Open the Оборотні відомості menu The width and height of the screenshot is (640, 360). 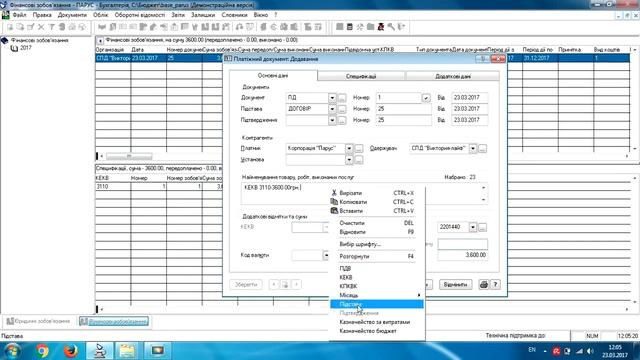click(x=140, y=15)
